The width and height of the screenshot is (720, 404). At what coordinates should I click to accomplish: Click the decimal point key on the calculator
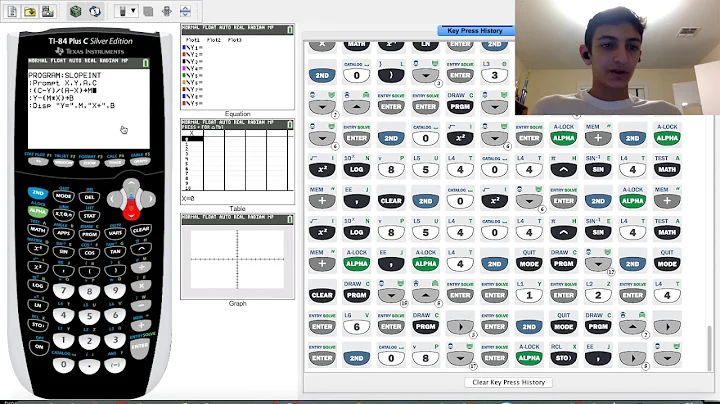tap(89, 366)
